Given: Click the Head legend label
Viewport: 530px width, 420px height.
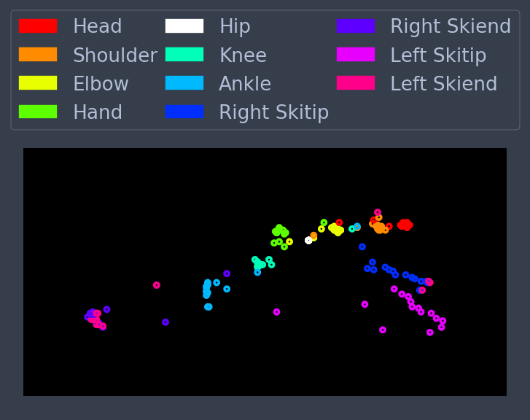Looking at the screenshot, I should [98, 26].
